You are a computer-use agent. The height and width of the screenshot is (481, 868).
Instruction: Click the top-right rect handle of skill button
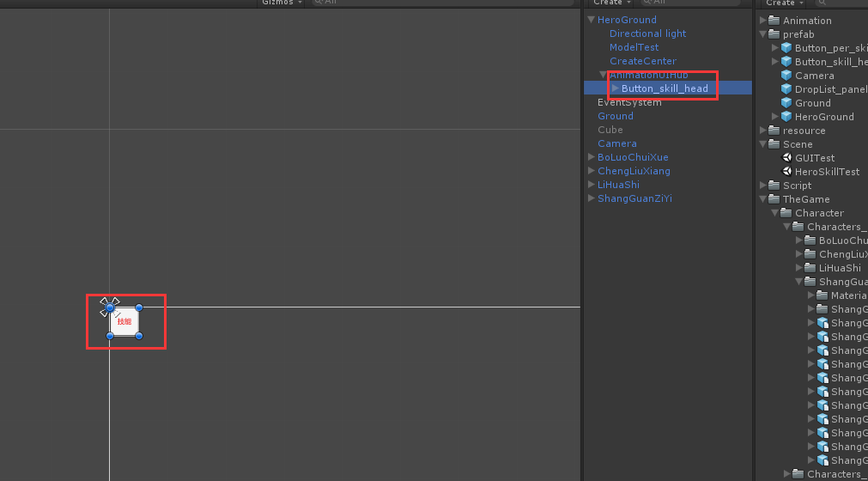click(139, 307)
